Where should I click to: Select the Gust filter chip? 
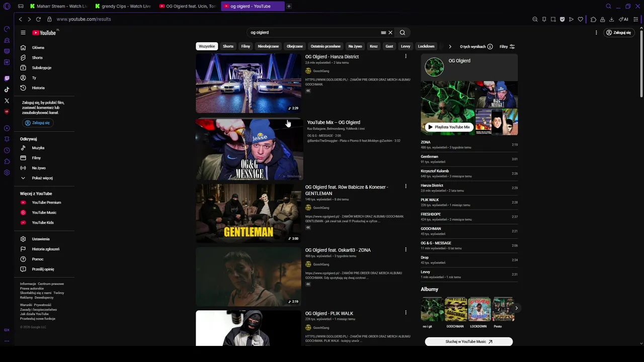(389, 46)
